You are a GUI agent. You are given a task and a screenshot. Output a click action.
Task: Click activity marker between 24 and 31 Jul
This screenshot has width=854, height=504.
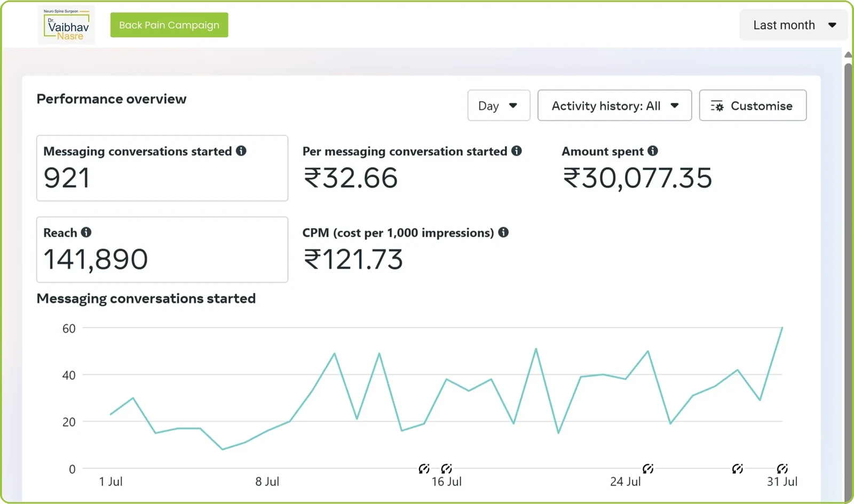click(x=738, y=469)
